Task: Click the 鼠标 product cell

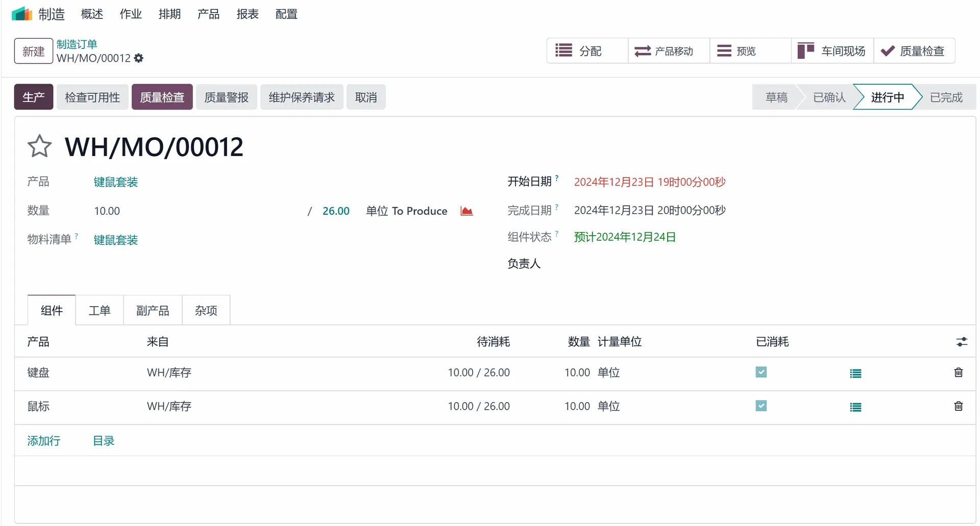Action: pyautogui.click(x=38, y=406)
